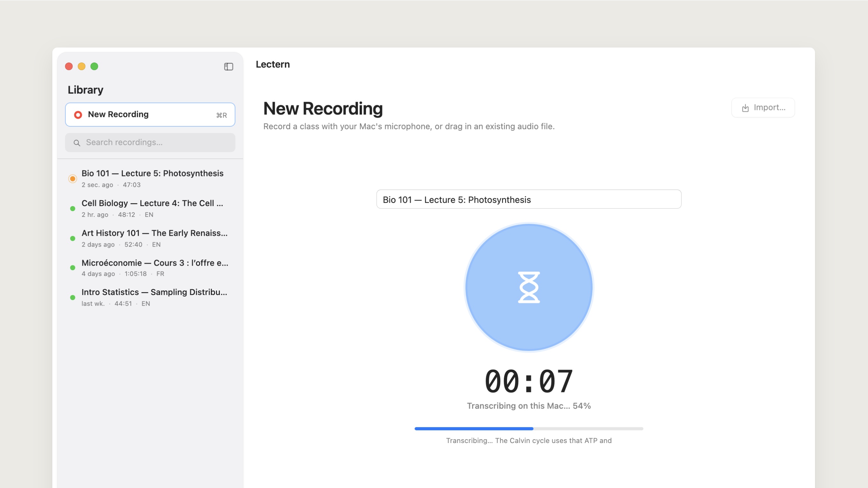Viewport: 868px width, 488px height.
Task: Click the New Recording page heading
Action: point(323,108)
